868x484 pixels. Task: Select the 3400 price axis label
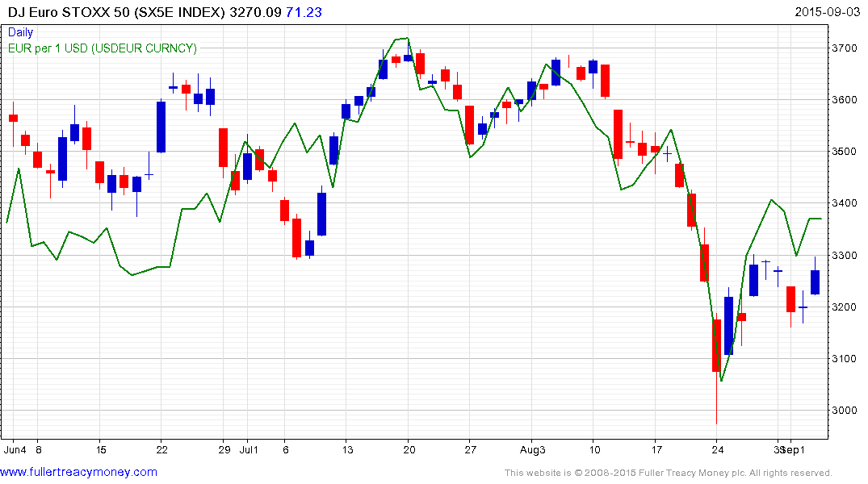pyautogui.click(x=845, y=203)
